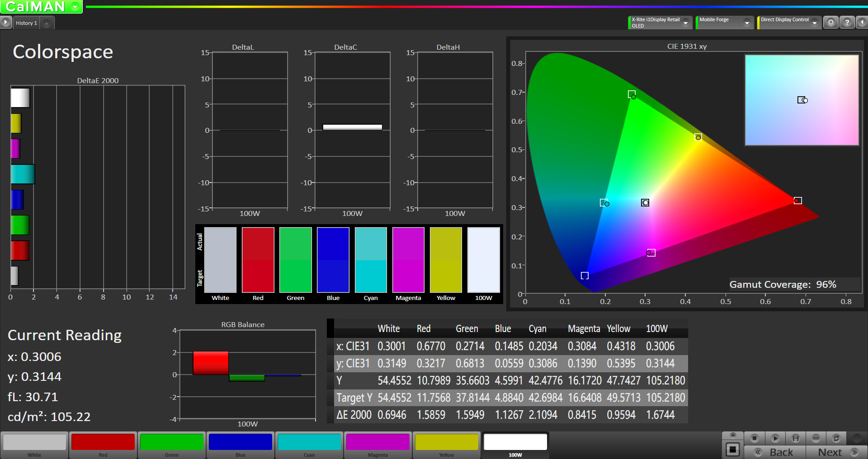Select the Cyan swatch in bottom strip

point(309,445)
